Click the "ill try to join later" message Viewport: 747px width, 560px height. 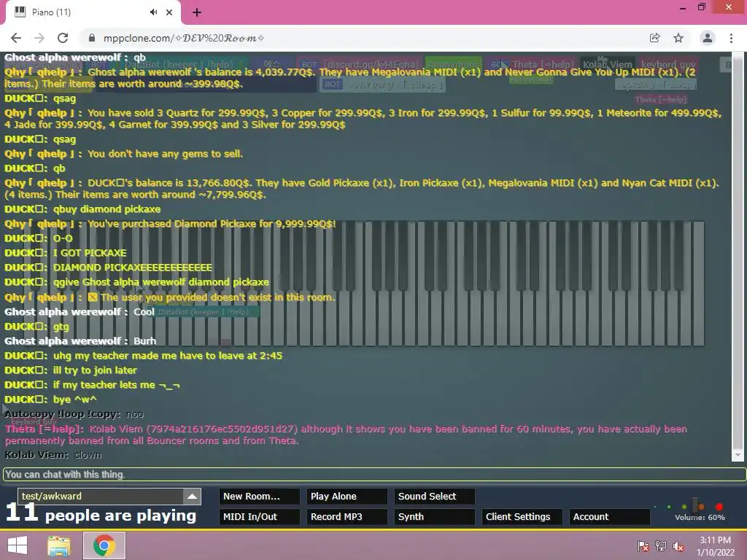pyautogui.click(x=71, y=370)
